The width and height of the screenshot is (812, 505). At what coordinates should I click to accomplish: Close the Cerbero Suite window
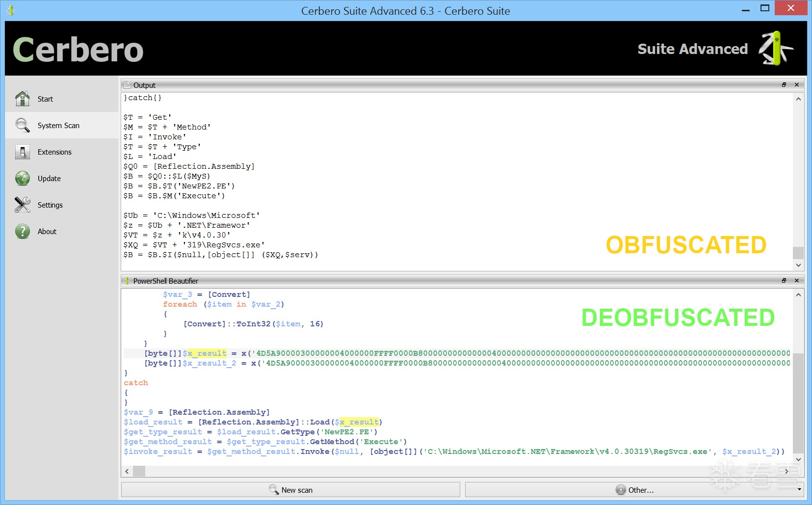click(x=790, y=8)
